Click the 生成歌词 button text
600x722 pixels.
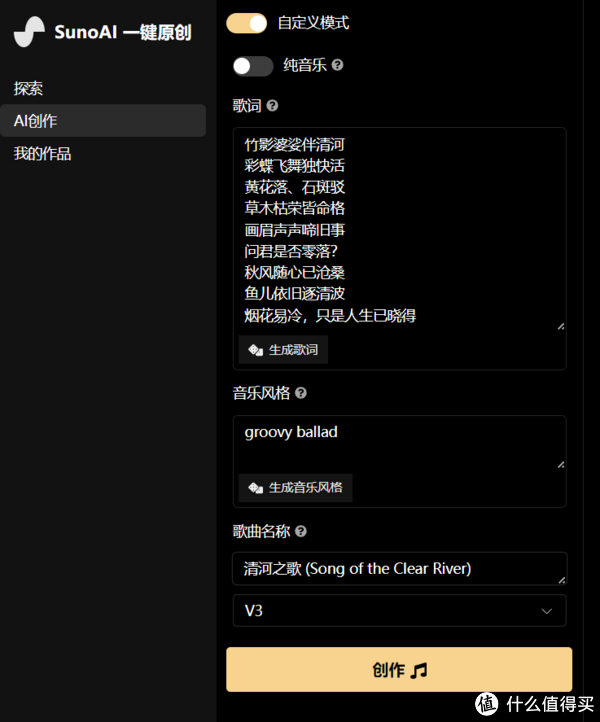293,350
